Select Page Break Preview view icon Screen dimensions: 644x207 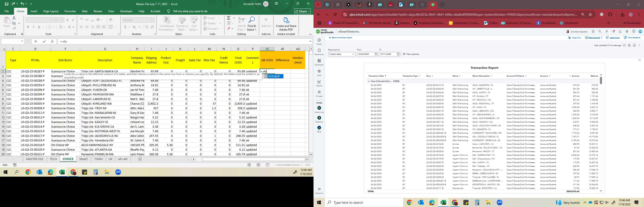click(268, 165)
